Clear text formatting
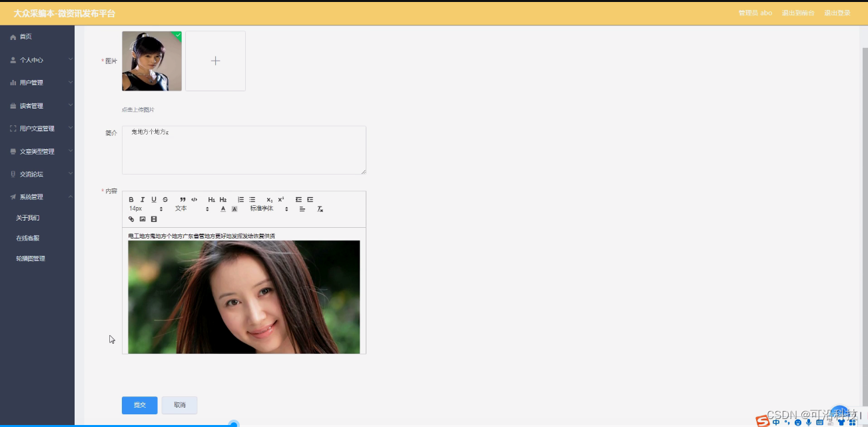The height and width of the screenshot is (427, 868). (x=320, y=209)
